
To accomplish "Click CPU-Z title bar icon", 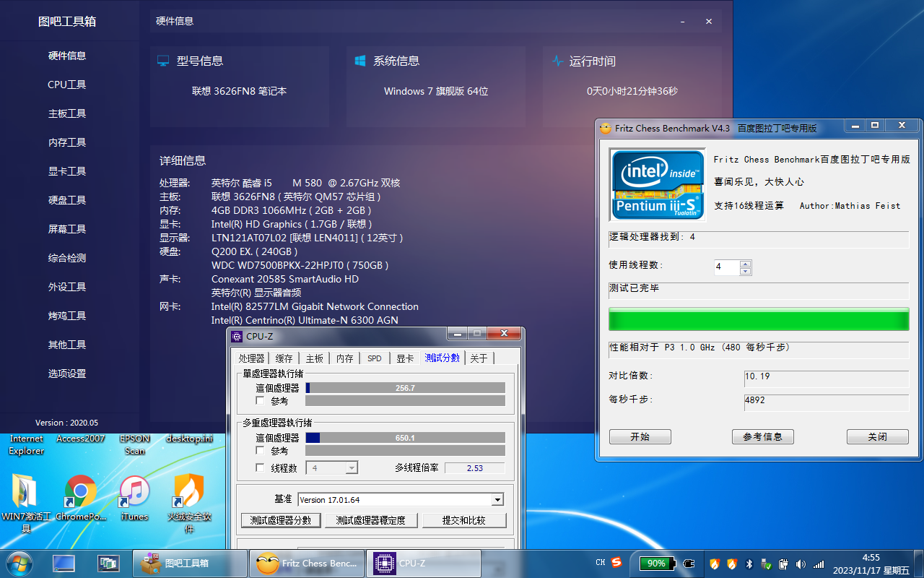I will click(237, 336).
